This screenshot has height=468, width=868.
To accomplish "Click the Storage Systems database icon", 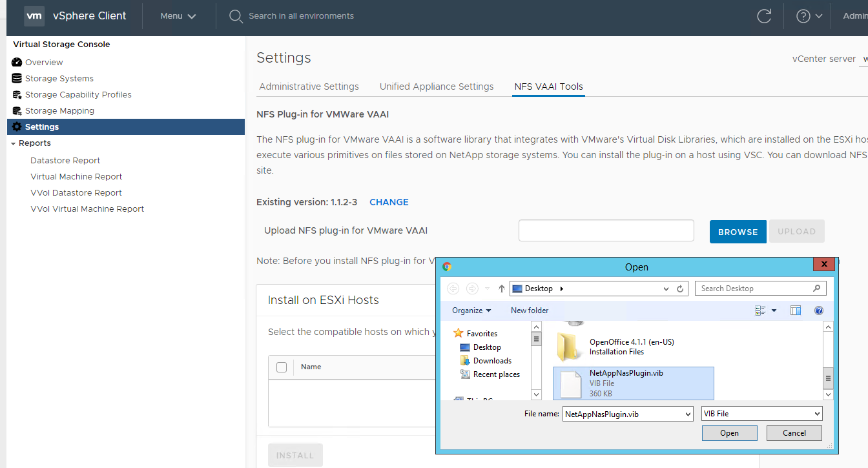I will click(17, 79).
